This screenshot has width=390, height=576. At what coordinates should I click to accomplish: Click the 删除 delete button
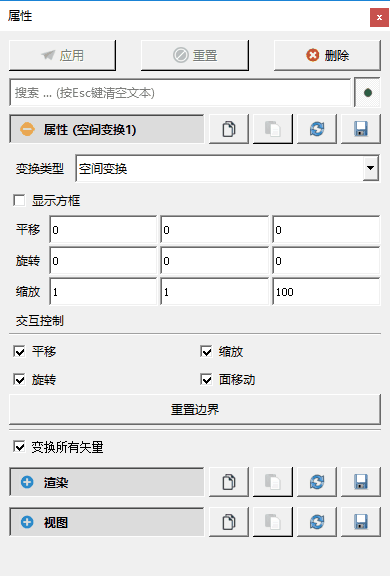tap(327, 55)
